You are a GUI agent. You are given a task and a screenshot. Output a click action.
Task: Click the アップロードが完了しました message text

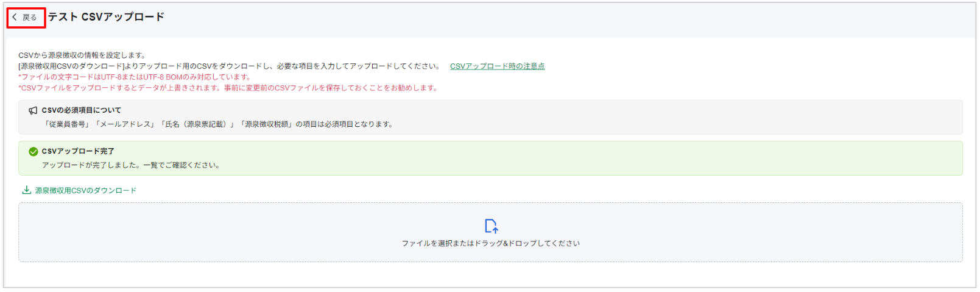pos(130,165)
